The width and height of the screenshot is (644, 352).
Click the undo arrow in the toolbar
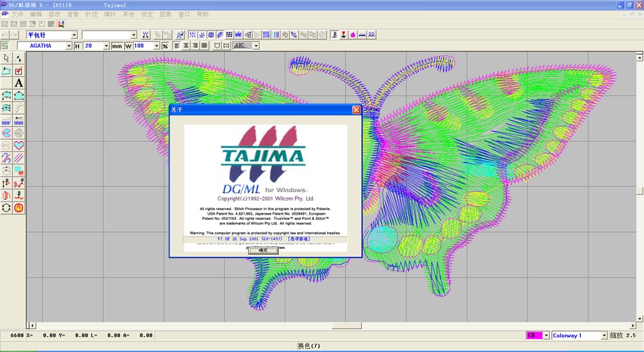(5, 35)
